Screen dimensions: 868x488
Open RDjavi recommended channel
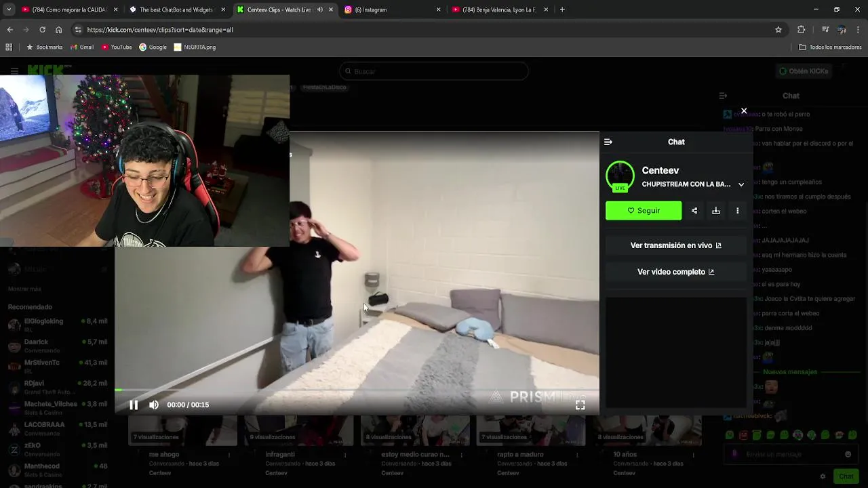58,387
